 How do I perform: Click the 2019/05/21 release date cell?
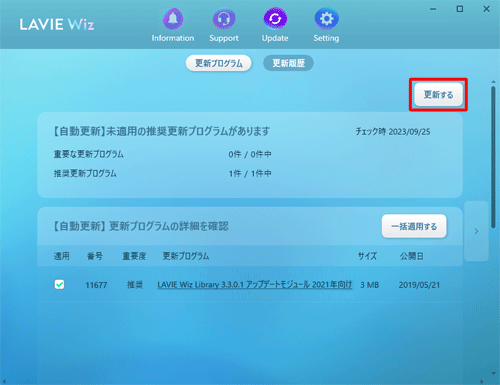point(419,285)
